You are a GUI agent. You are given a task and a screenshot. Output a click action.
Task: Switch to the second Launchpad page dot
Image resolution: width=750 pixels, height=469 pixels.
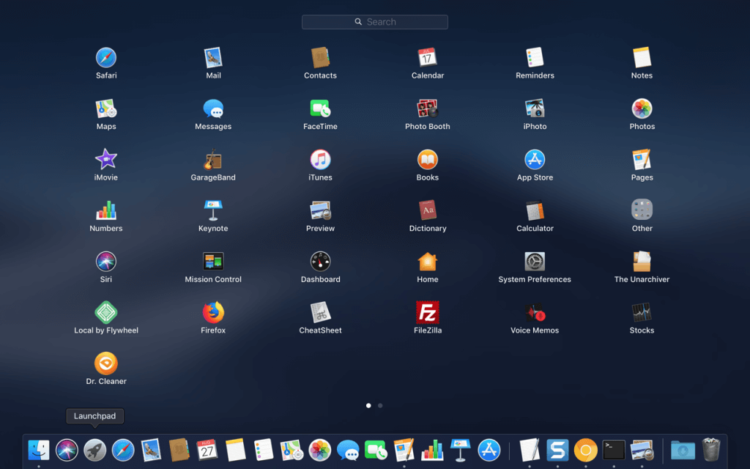[x=380, y=405]
